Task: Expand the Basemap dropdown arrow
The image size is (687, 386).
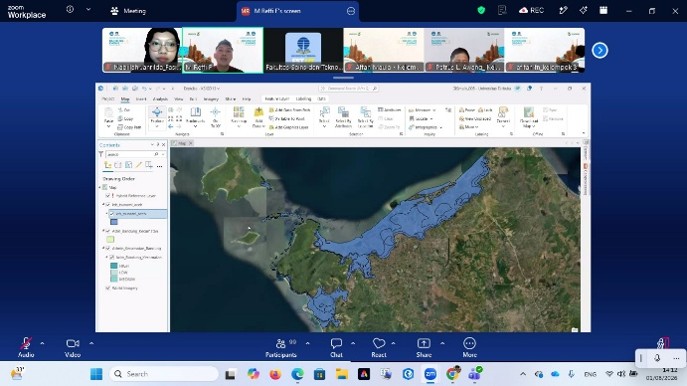Action: pos(238,127)
